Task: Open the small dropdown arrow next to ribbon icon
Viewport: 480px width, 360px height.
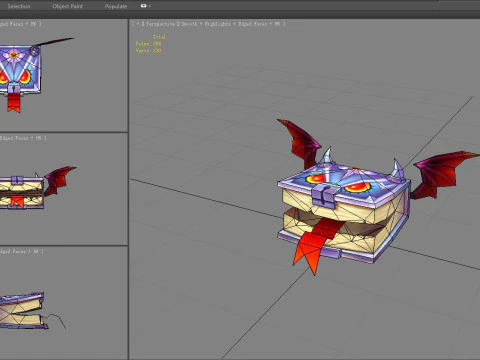Action: tap(150, 6)
